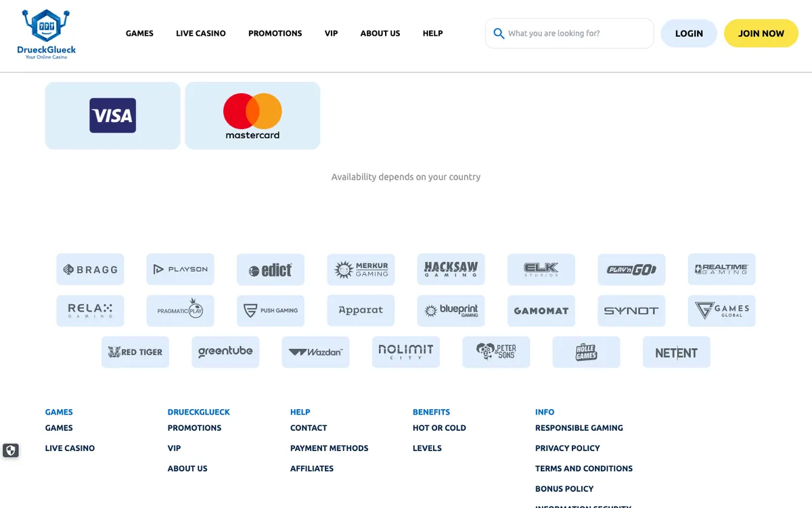Open the Synot provider logo
812x508 pixels.
(631, 311)
